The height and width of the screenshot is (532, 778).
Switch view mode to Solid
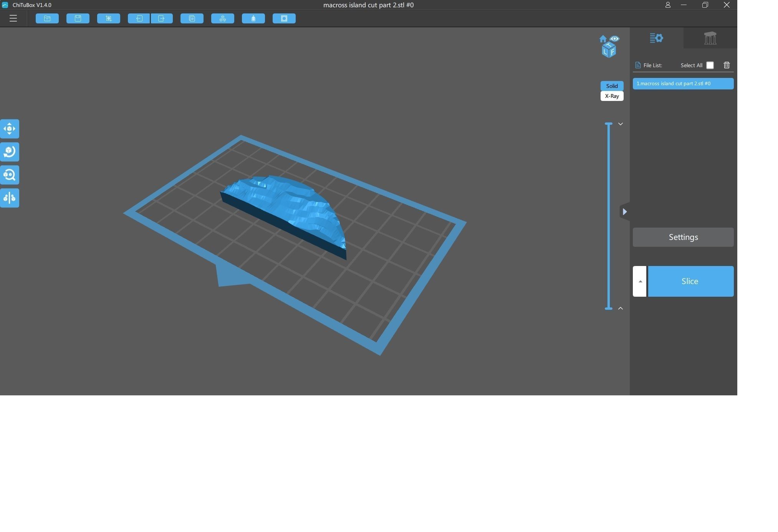tap(612, 86)
